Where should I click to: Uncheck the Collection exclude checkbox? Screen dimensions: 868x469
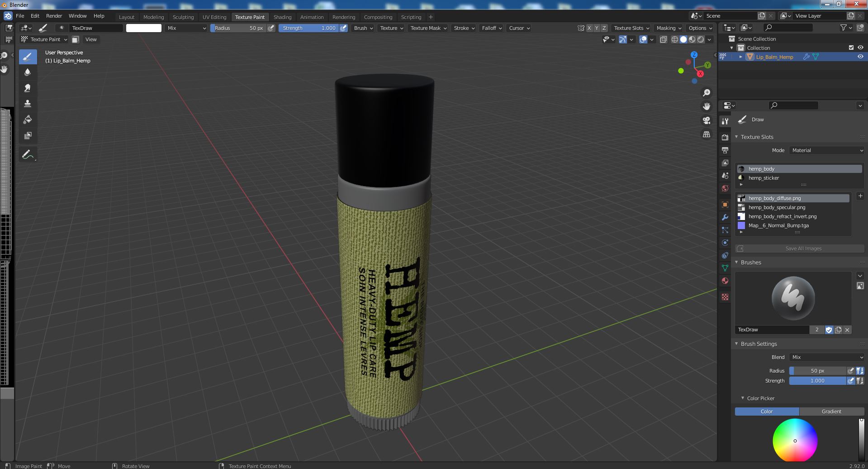851,48
